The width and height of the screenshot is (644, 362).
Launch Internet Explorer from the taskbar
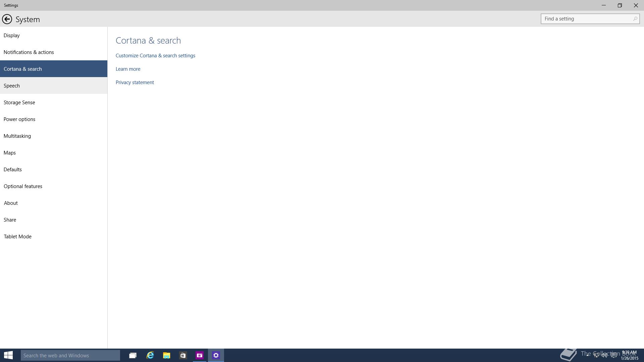pyautogui.click(x=150, y=355)
